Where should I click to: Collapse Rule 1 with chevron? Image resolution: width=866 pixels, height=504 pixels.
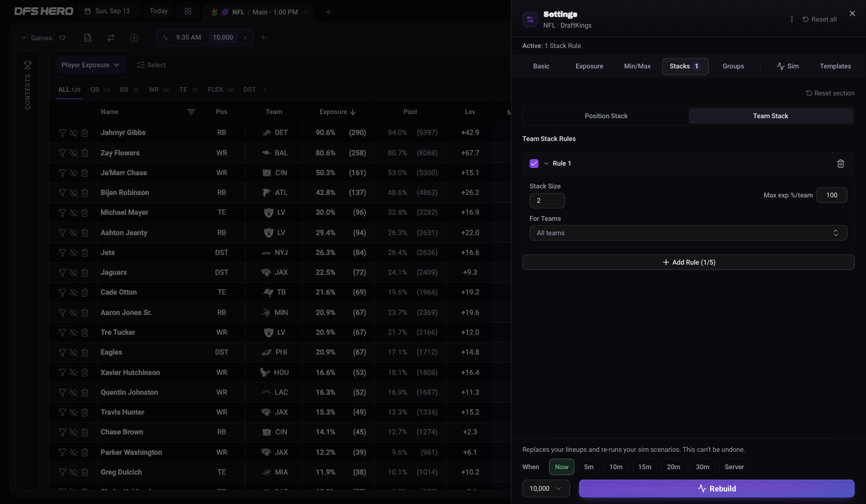[546, 163]
